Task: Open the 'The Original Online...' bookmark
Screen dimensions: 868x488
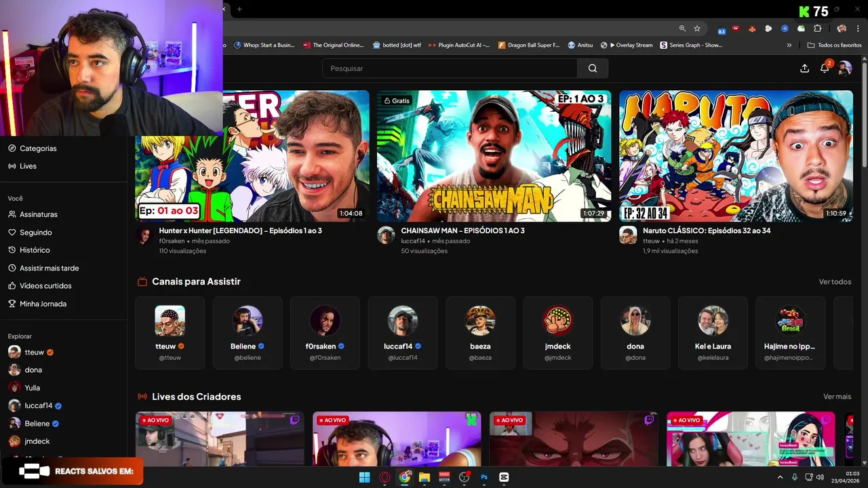Action: pyautogui.click(x=334, y=45)
